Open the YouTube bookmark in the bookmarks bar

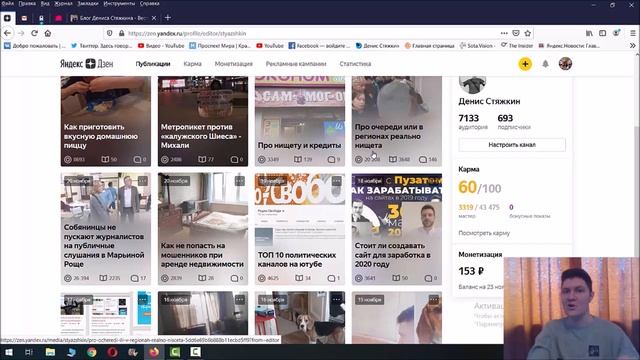(x=270, y=46)
